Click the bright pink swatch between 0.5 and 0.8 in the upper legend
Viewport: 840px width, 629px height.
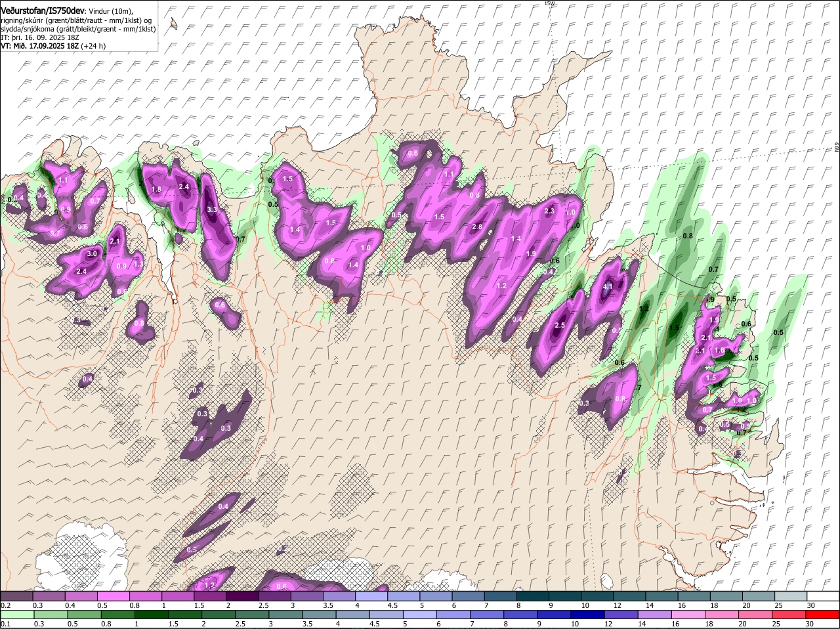point(114,596)
